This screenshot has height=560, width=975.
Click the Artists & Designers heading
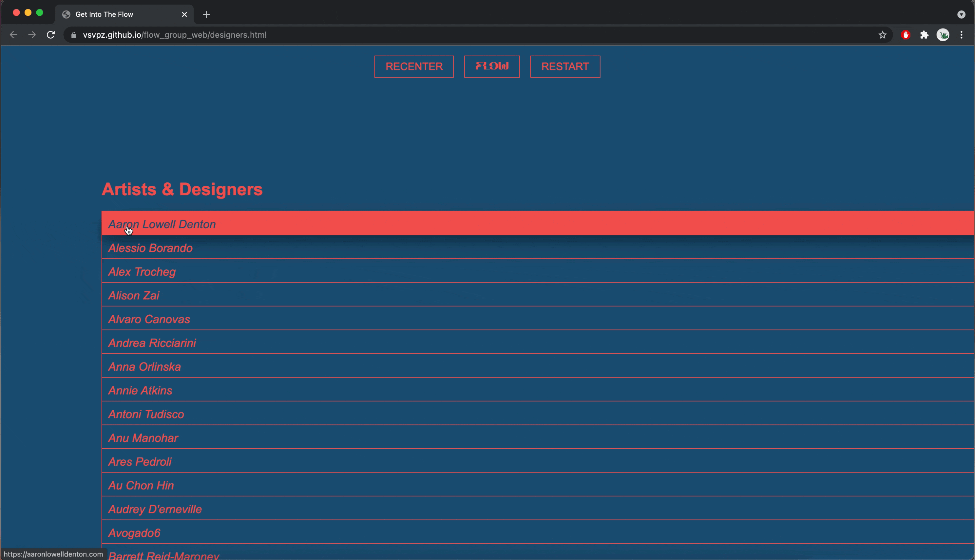point(182,189)
